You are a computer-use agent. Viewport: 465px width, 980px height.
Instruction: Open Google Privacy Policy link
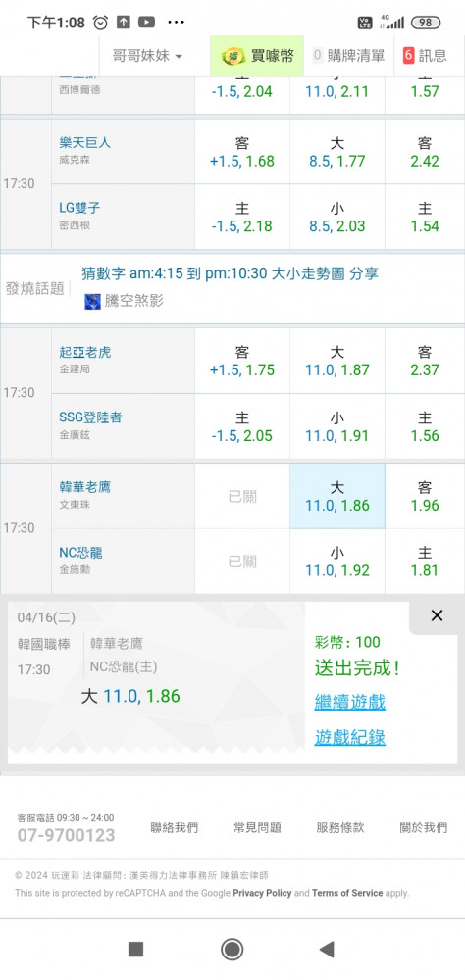coord(262,893)
